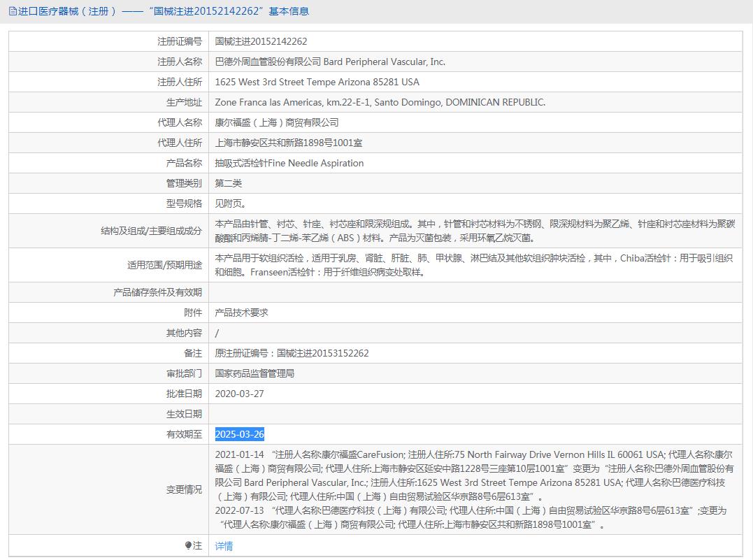Click the slash value in 其他内容 row
Viewport: 753px width, 560px height.
pos(217,333)
